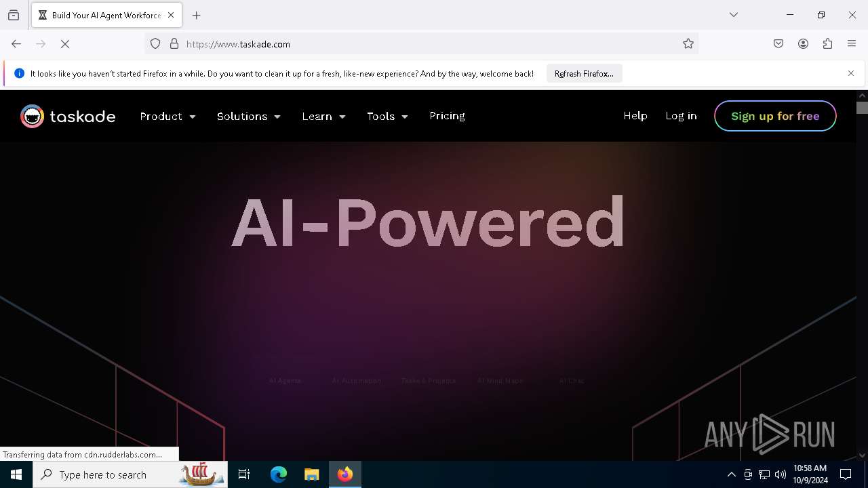Go back using the browser back arrow
Image resolution: width=868 pixels, height=488 pixels.
click(16, 44)
